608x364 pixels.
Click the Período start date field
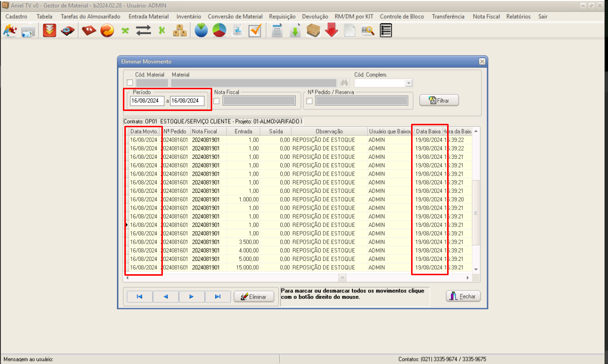[147, 101]
